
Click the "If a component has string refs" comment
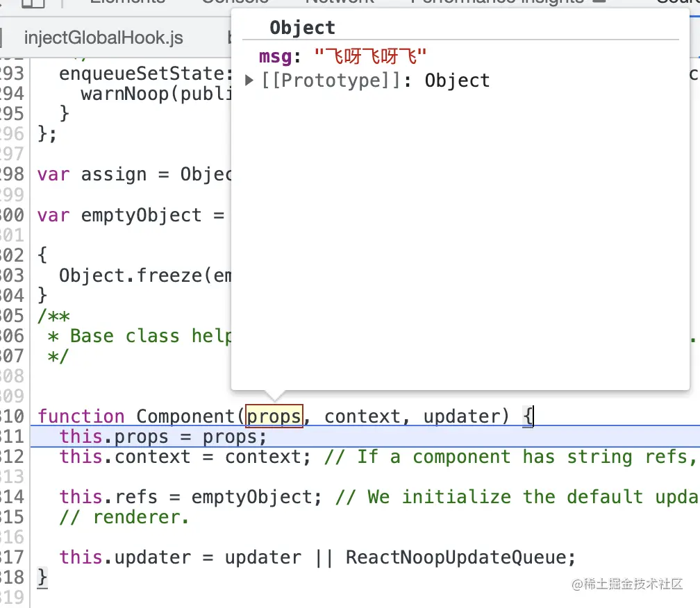(512, 457)
